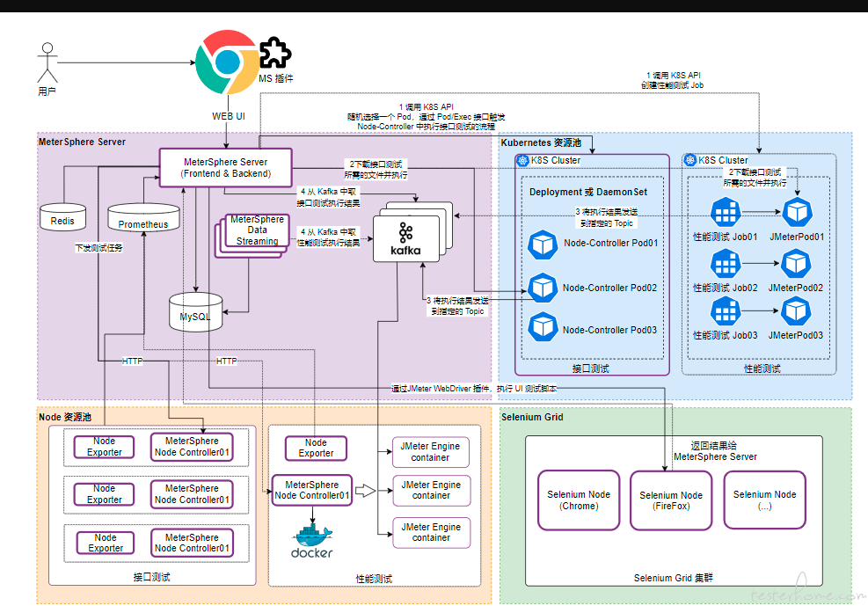The height and width of the screenshot is (613, 868).
Task: Click the '性能测试' caption below the Docker logo
Action: [374, 579]
